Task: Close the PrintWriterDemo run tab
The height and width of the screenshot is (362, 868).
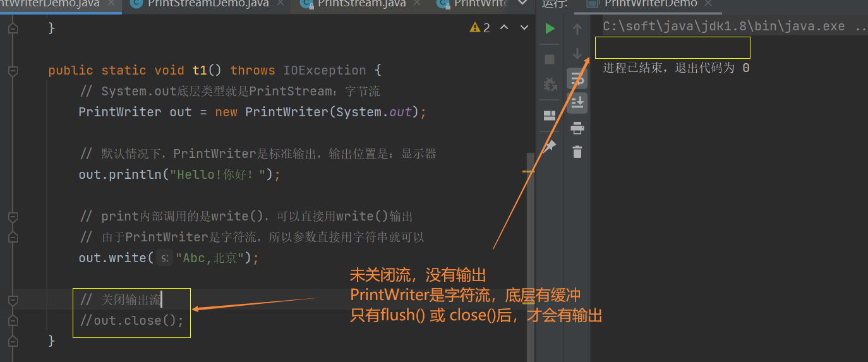Action: pos(709,4)
